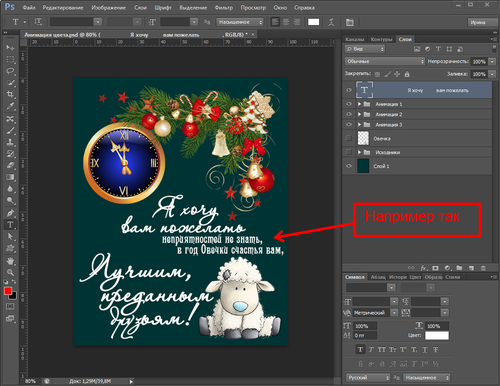
Task: Show the Исходники group
Action: (x=349, y=152)
